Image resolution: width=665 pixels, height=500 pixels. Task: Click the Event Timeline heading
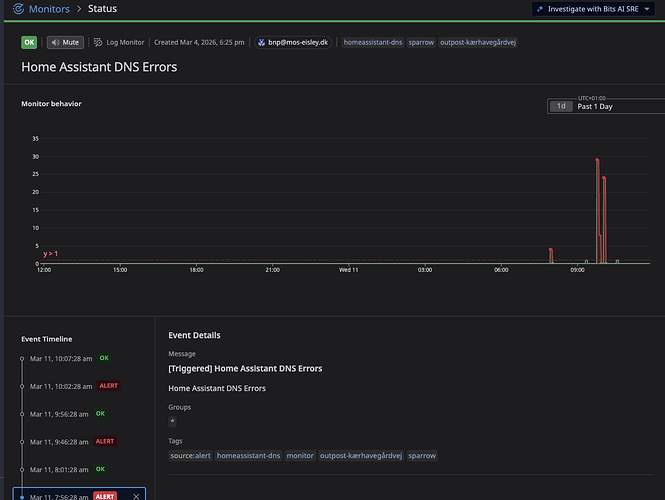point(47,339)
